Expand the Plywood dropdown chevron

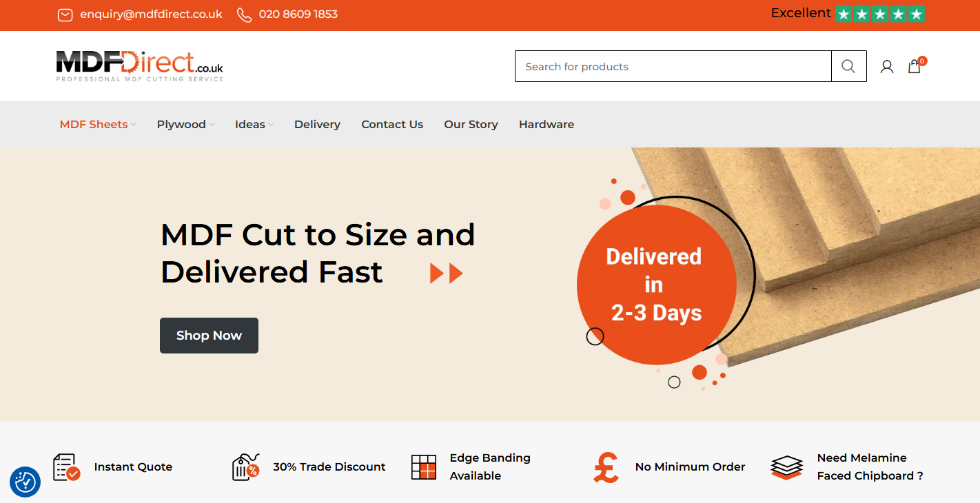pyautogui.click(x=212, y=125)
